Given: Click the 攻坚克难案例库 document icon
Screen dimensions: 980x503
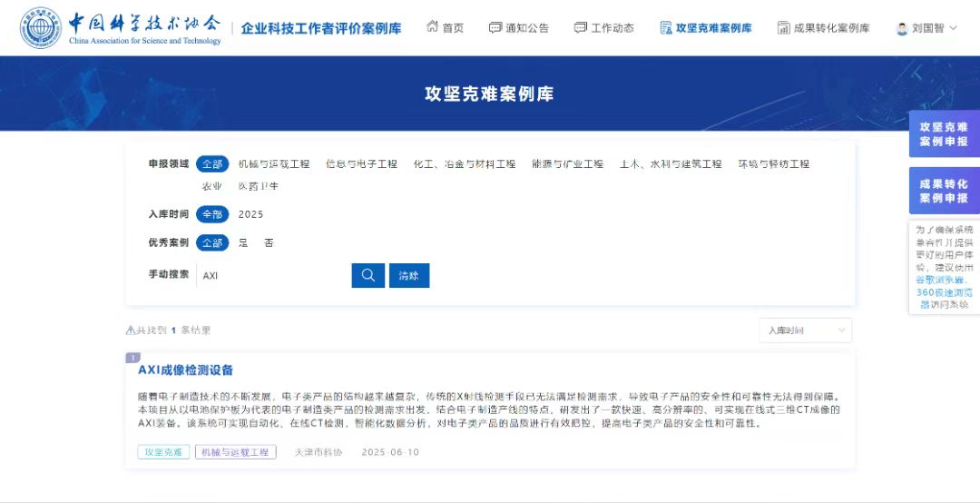Looking at the screenshot, I should pyautogui.click(x=666, y=28).
